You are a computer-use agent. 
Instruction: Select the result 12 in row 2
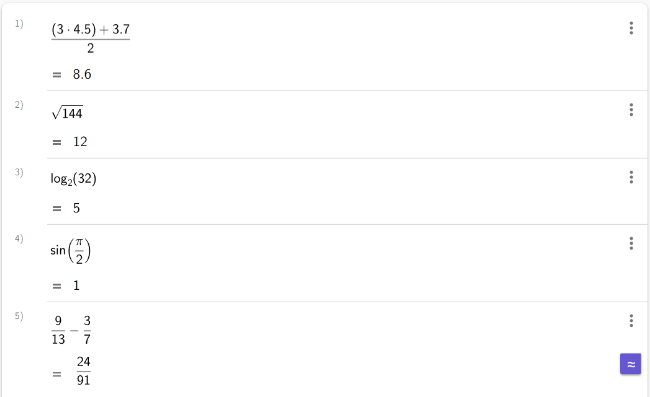80,142
